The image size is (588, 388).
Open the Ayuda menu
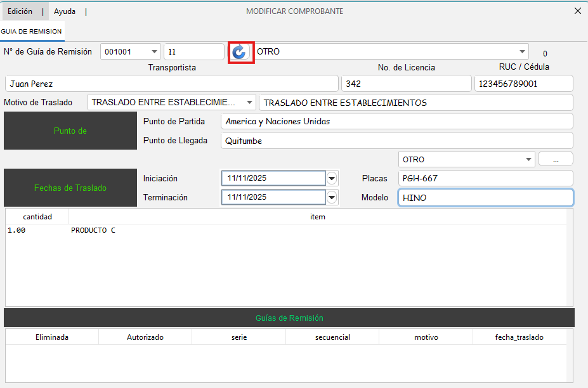pos(65,11)
